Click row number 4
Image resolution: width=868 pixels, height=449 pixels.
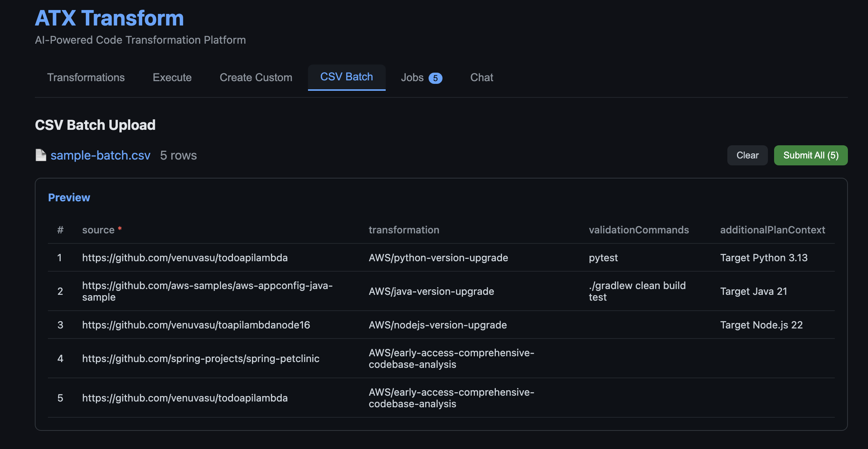(60, 359)
